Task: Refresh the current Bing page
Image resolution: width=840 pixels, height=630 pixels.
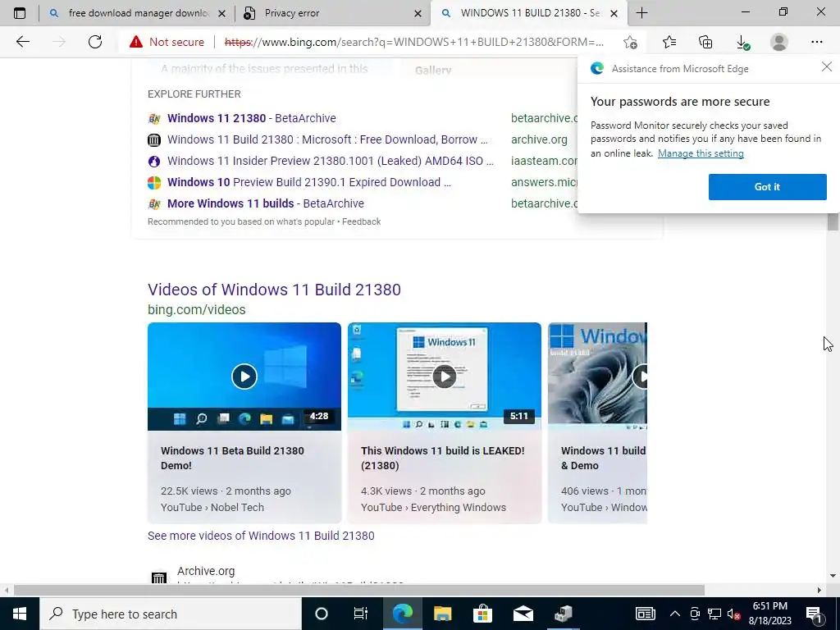Action: [x=95, y=42]
